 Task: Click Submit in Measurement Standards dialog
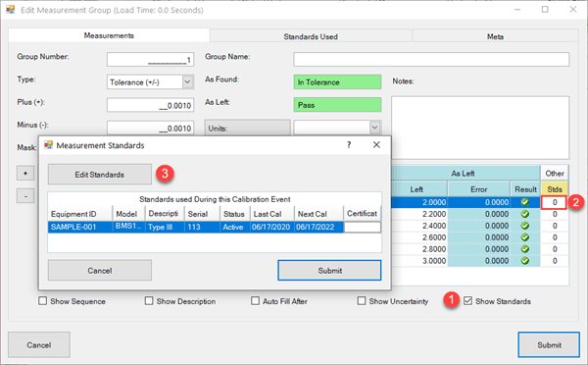[x=329, y=271]
